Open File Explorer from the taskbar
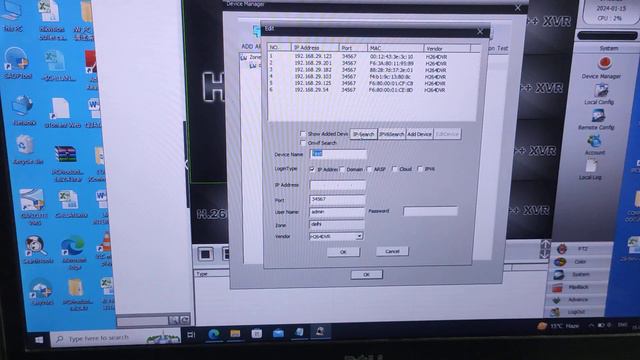 235,333
